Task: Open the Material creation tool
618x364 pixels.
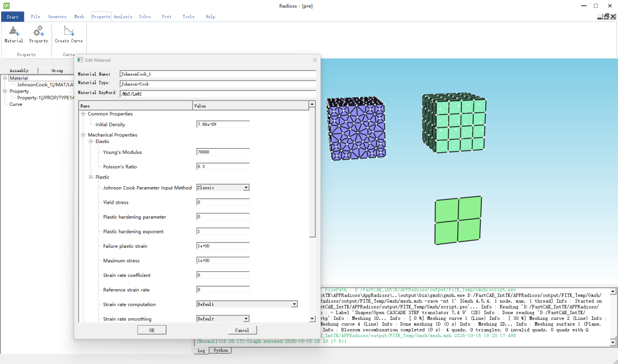Action: pyautogui.click(x=13, y=34)
